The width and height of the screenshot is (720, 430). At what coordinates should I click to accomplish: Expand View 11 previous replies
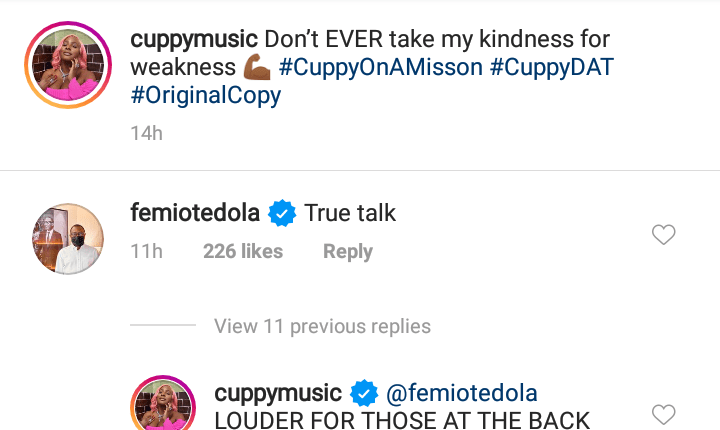(322, 326)
